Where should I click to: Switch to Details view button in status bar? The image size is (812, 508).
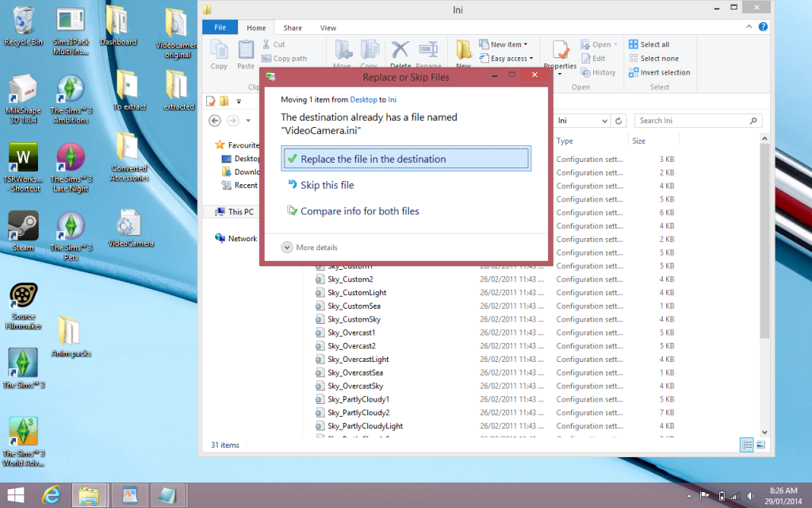click(x=747, y=444)
